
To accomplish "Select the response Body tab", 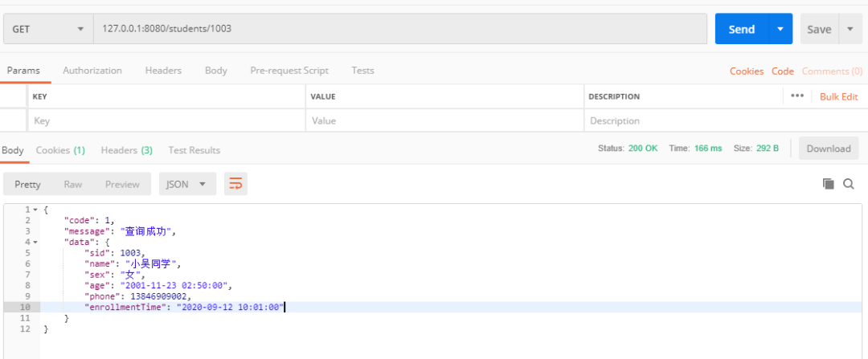I will 13,150.
